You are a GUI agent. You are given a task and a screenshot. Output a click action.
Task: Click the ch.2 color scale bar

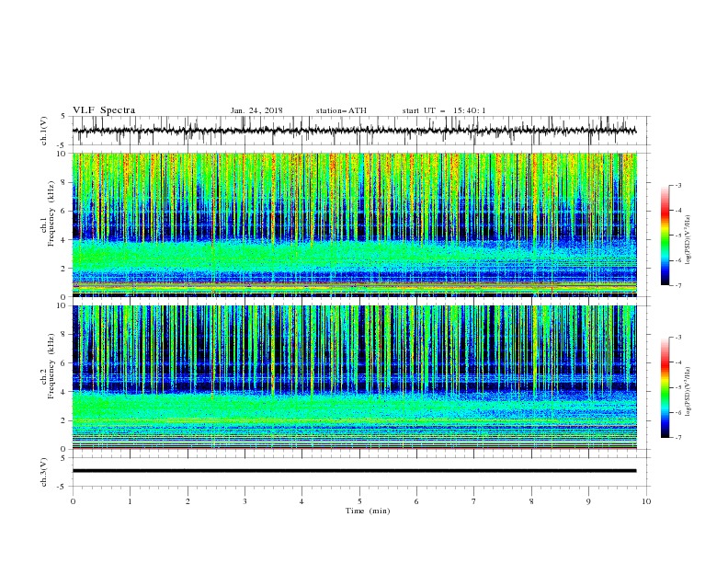(x=665, y=387)
